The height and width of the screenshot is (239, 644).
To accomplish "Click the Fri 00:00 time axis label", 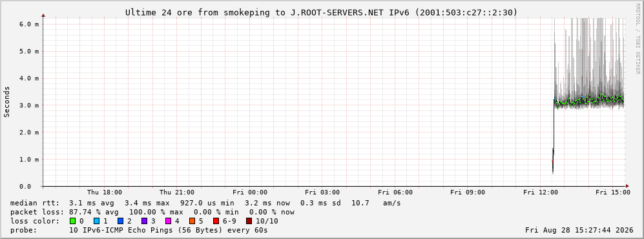I will click(250, 192).
